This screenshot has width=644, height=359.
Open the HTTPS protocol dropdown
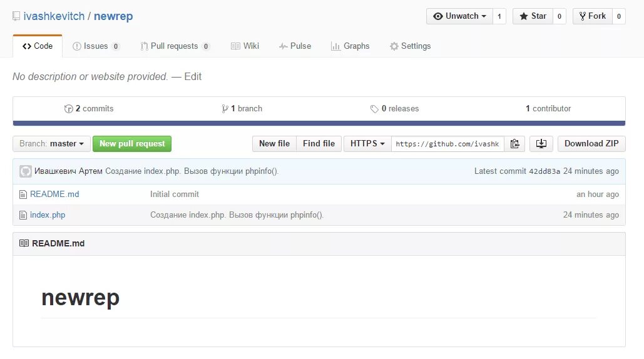pos(367,144)
